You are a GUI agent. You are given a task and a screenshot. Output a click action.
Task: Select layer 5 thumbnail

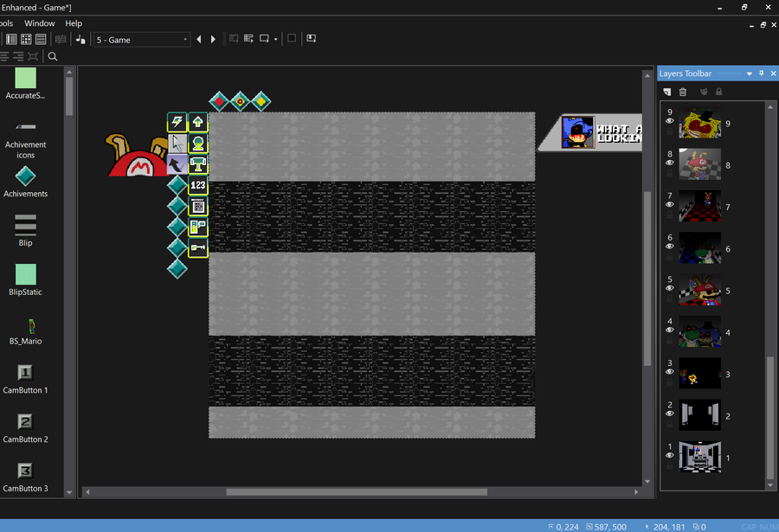coord(699,290)
